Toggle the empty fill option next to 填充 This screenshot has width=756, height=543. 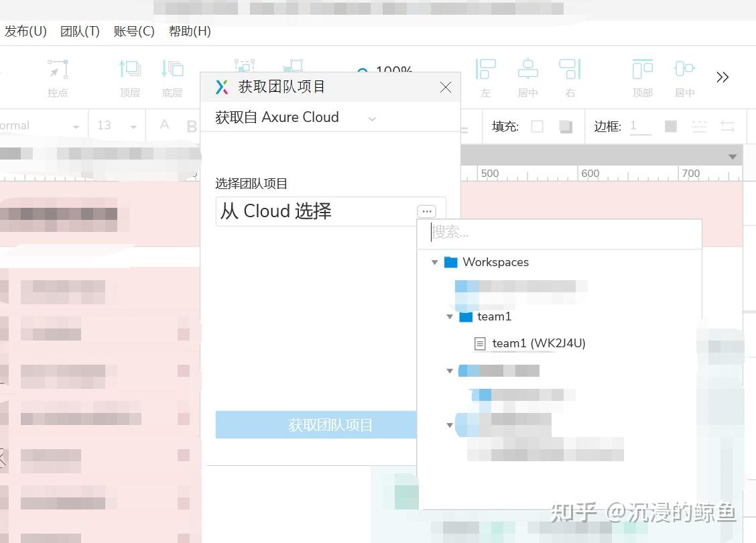click(537, 125)
